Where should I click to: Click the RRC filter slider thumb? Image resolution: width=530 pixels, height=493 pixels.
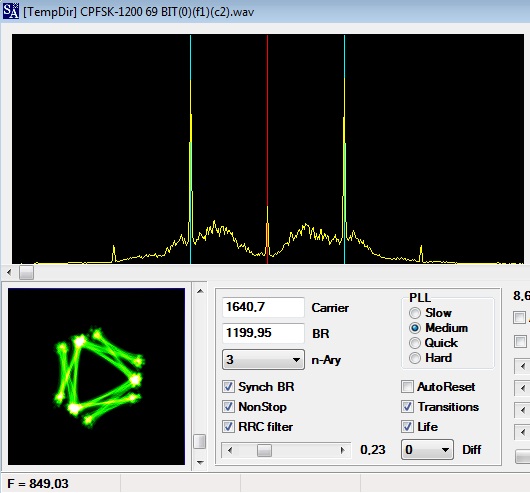(x=264, y=450)
